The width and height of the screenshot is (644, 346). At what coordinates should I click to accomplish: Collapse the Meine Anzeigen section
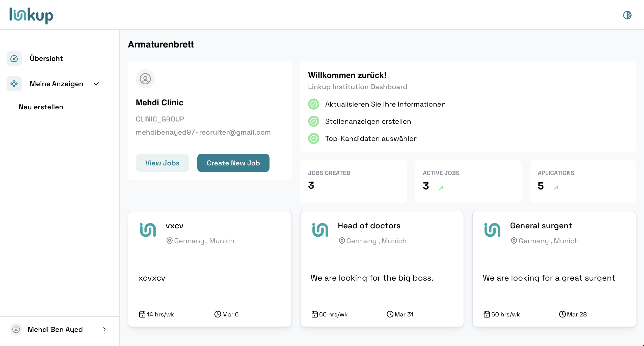pyautogui.click(x=96, y=84)
